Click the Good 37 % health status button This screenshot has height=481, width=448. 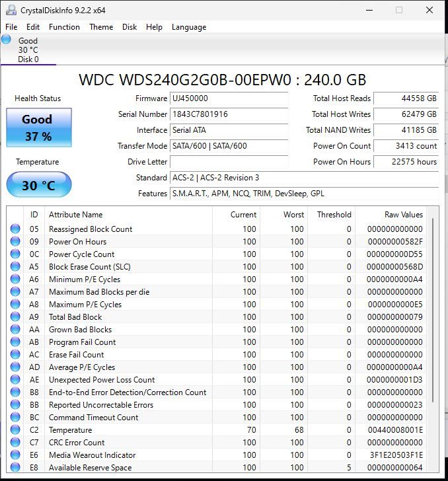[39, 128]
